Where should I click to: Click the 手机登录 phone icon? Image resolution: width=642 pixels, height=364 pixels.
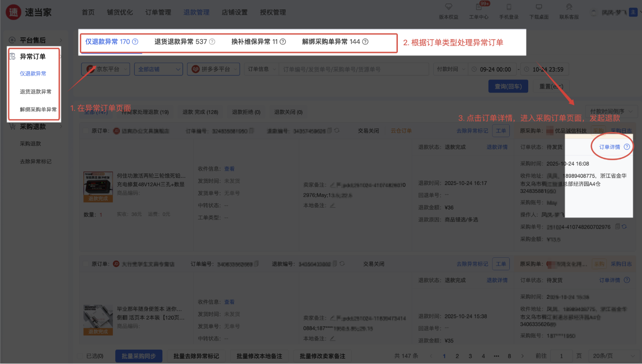[509, 7]
